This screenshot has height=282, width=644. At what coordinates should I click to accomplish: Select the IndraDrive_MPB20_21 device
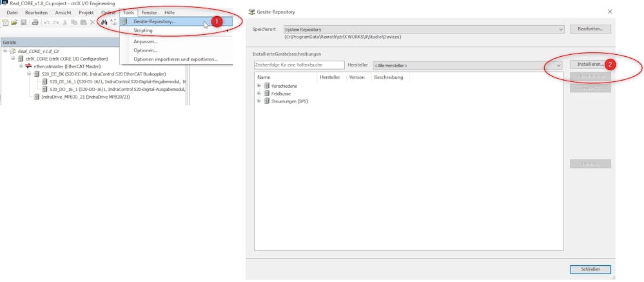(85, 97)
